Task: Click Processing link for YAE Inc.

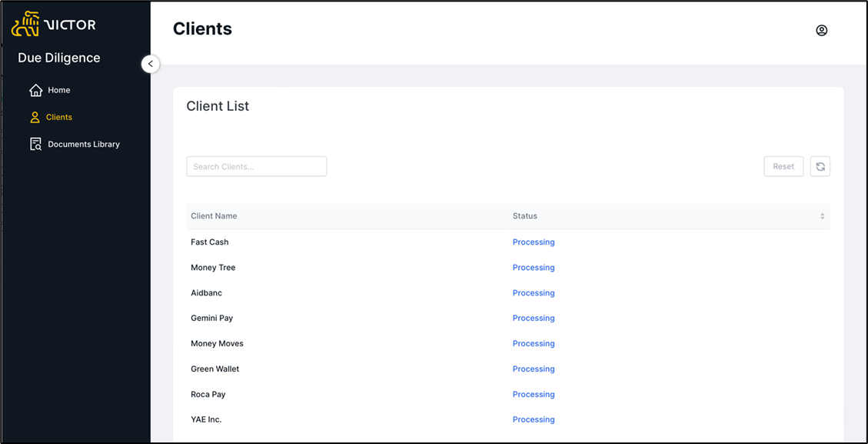Action: tap(533, 419)
